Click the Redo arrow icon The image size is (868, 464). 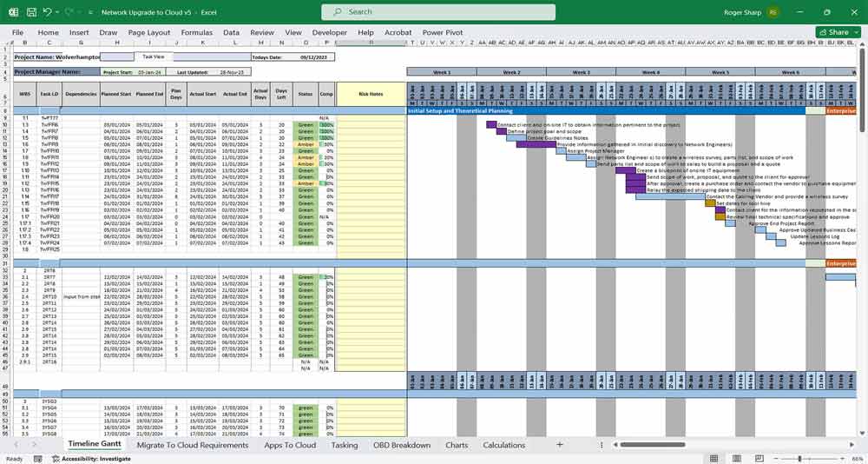(69, 11)
